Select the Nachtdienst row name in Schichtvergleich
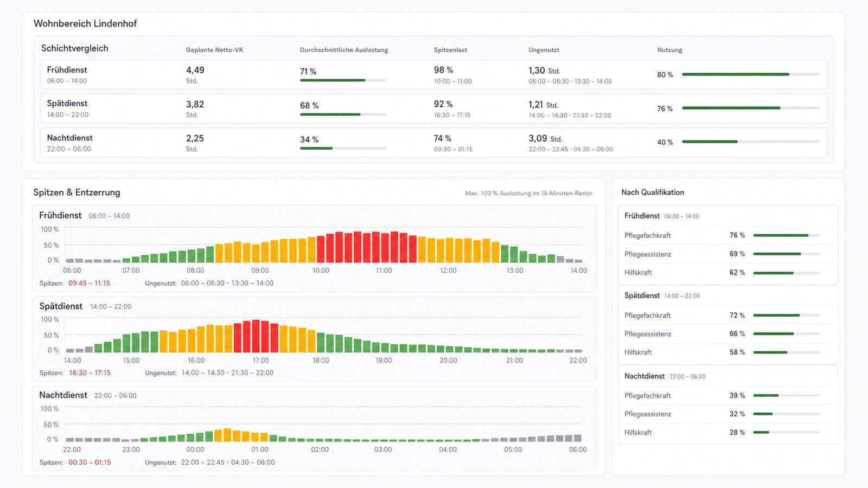Image resolution: width=868 pixels, height=488 pixels. 69,138
